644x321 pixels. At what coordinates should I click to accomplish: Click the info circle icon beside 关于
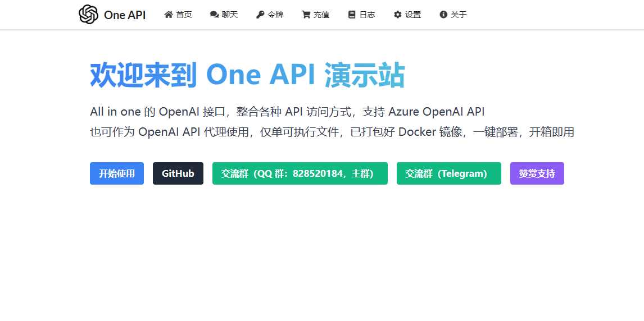[x=443, y=15]
